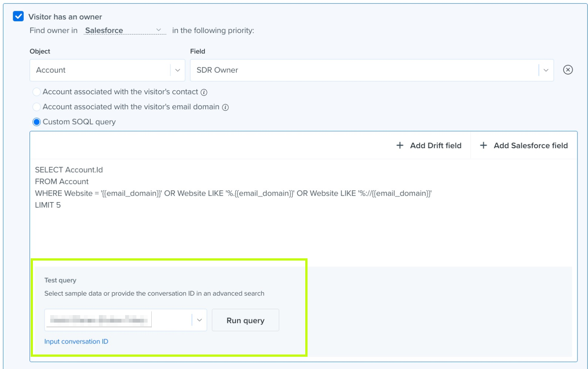Click the 'LIMIT 5' line in the query
This screenshot has width=588, height=369.
tap(48, 205)
